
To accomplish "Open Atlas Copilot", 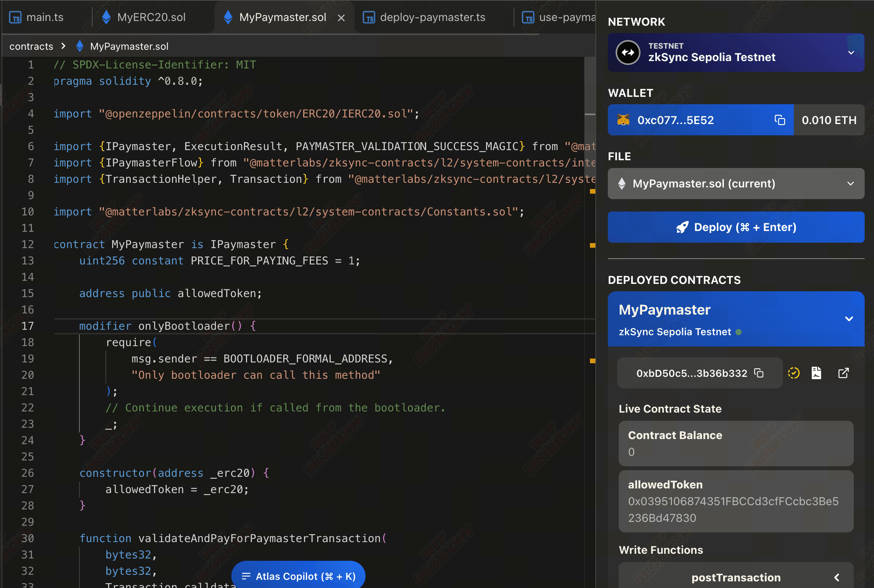I will click(x=298, y=576).
